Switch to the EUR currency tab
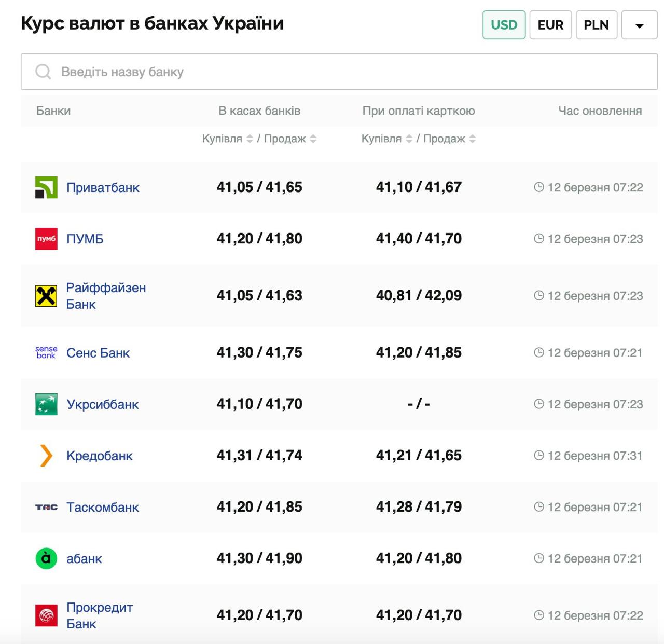 (x=550, y=25)
